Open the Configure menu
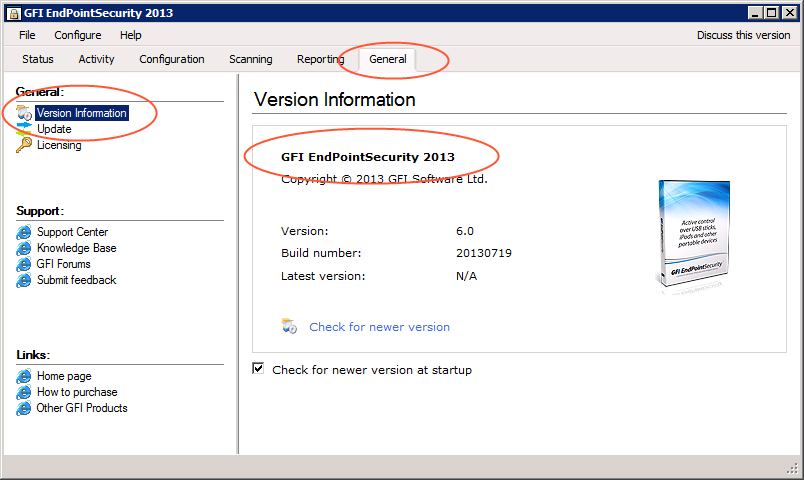 pyautogui.click(x=78, y=35)
